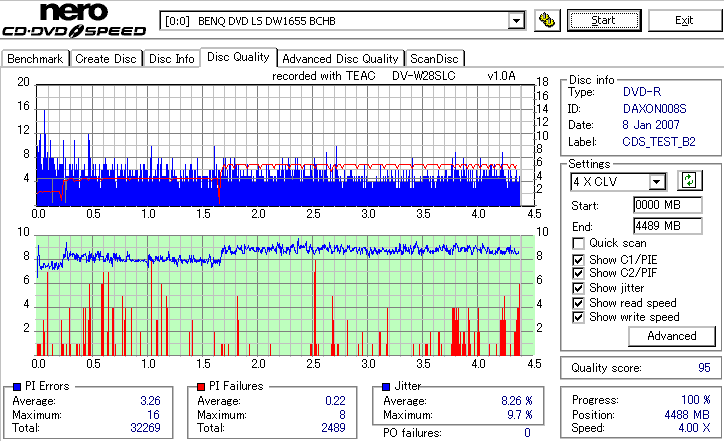724x441 pixels.
Task: Enable the Quick scan checkbox
Action: point(578,243)
